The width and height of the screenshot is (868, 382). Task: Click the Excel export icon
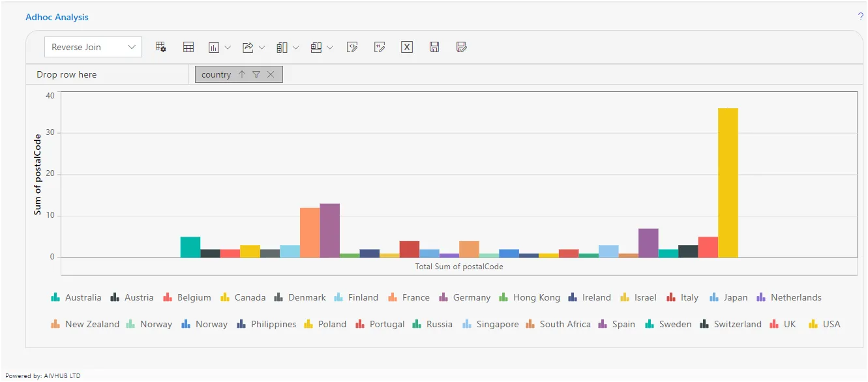click(x=407, y=47)
